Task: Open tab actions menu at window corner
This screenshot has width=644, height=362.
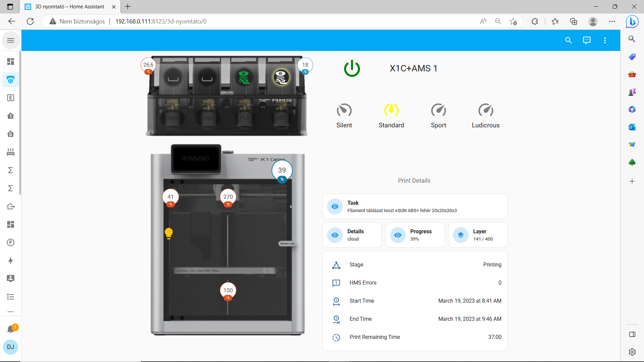Action: [x=10, y=7]
